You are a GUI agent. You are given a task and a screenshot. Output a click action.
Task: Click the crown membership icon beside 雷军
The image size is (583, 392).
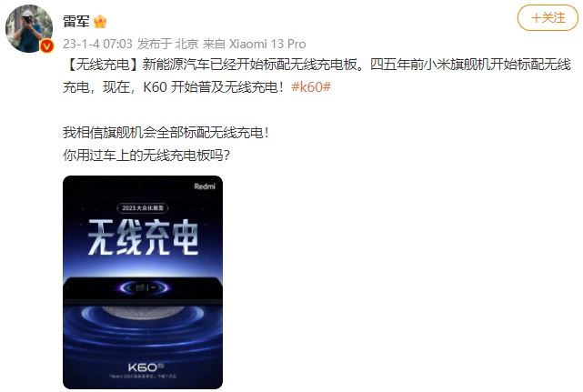[100, 21]
